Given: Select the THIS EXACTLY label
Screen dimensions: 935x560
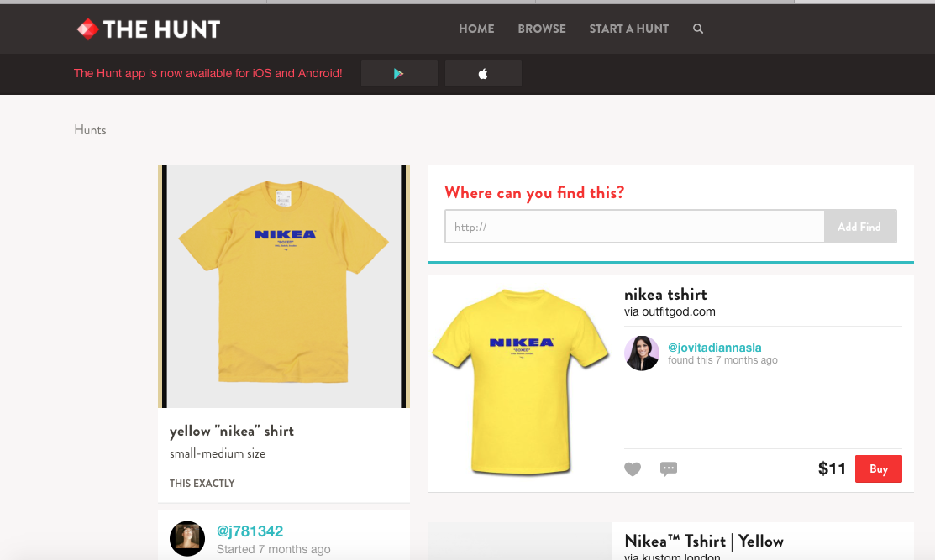Looking at the screenshot, I should (202, 483).
